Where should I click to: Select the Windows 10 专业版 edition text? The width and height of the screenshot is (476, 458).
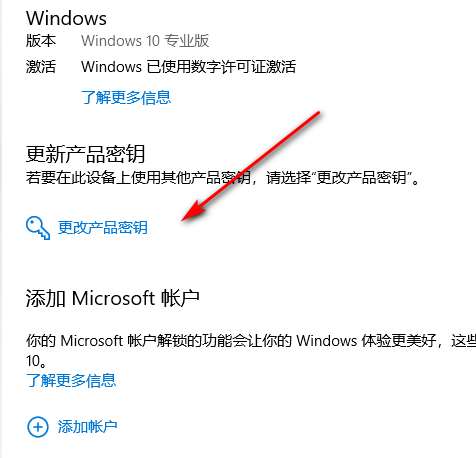coord(145,41)
